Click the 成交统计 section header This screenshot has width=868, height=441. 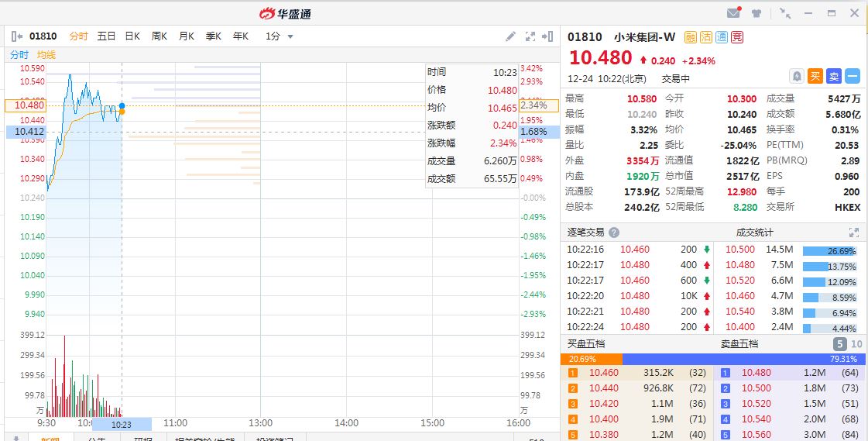click(754, 233)
